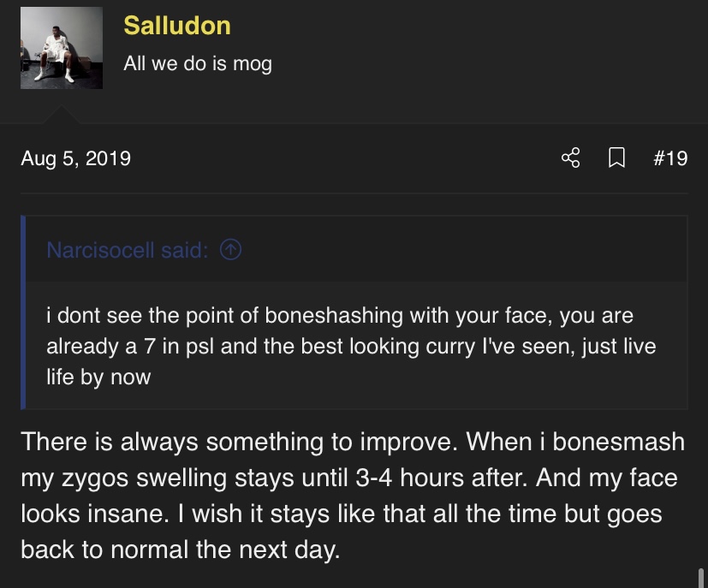Screen dimensions: 708x588
Task: Bookmark this post with the bookmark icon
Action: click(x=616, y=158)
